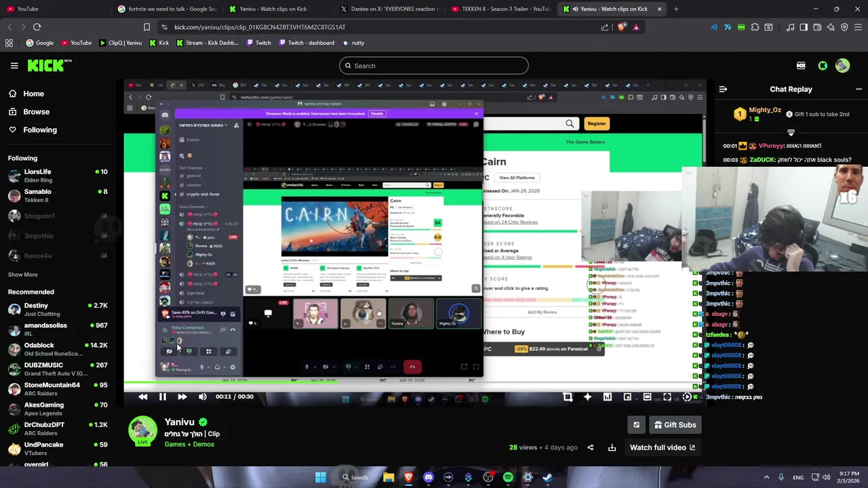Open the Brave Rewards triangle icon
This screenshot has height=488, width=868.
[635, 27]
